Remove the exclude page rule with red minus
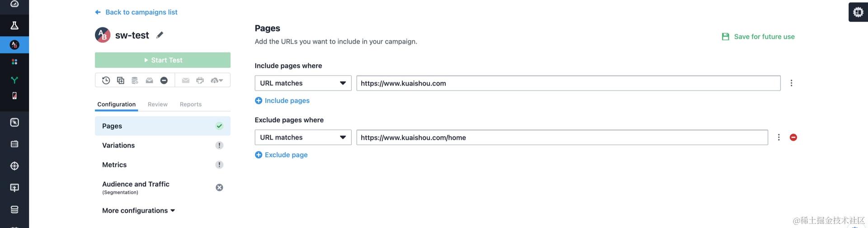868x228 pixels. [x=793, y=137]
